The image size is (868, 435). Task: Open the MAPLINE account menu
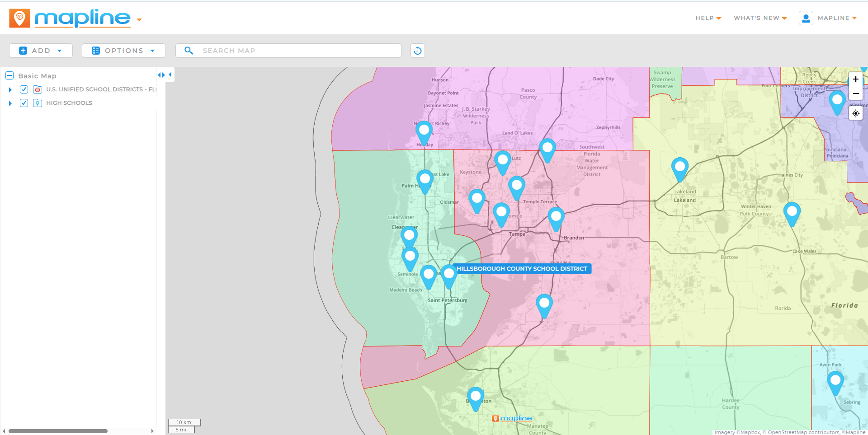[x=837, y=18]
